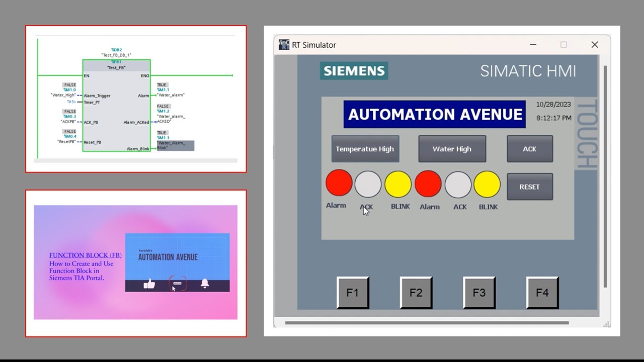Trigger the Water High HMI button
The image size is (644, 362).
point(452,149)
